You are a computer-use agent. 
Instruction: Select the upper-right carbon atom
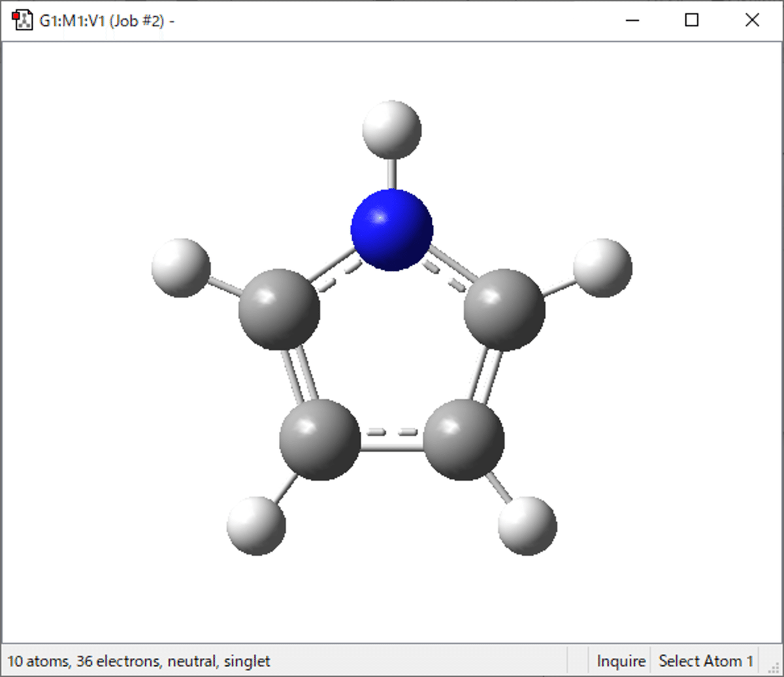click(x=504, y=310)
